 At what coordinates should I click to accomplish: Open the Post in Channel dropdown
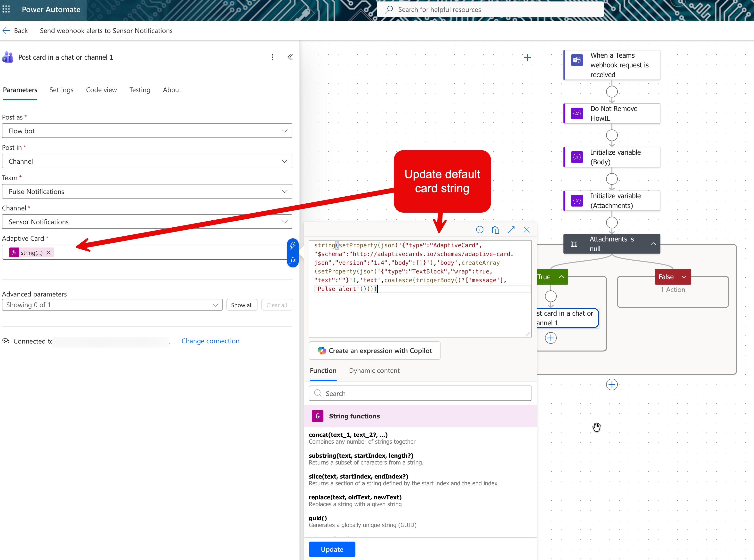[147, 161]
